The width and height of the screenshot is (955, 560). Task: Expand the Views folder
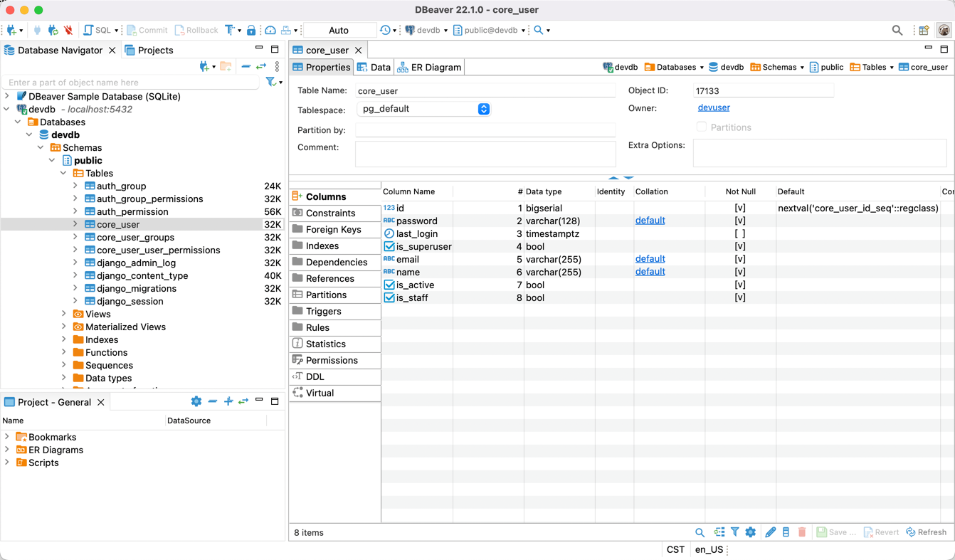[x=64, y=314]
